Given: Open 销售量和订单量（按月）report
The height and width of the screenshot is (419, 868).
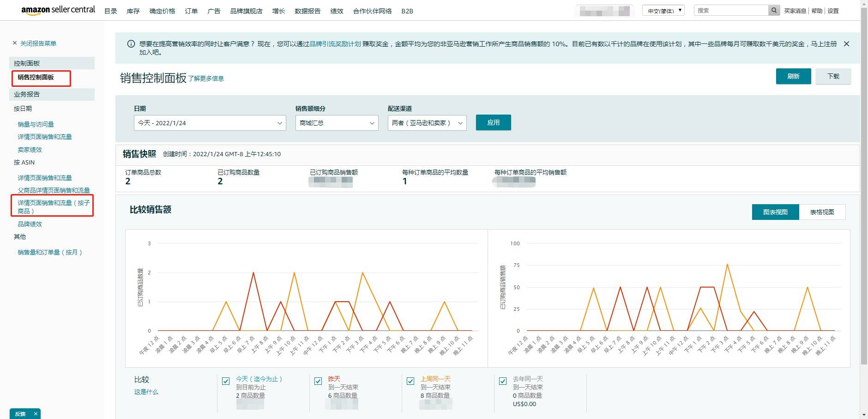Looking at the screenshot, I should point(50,252).
